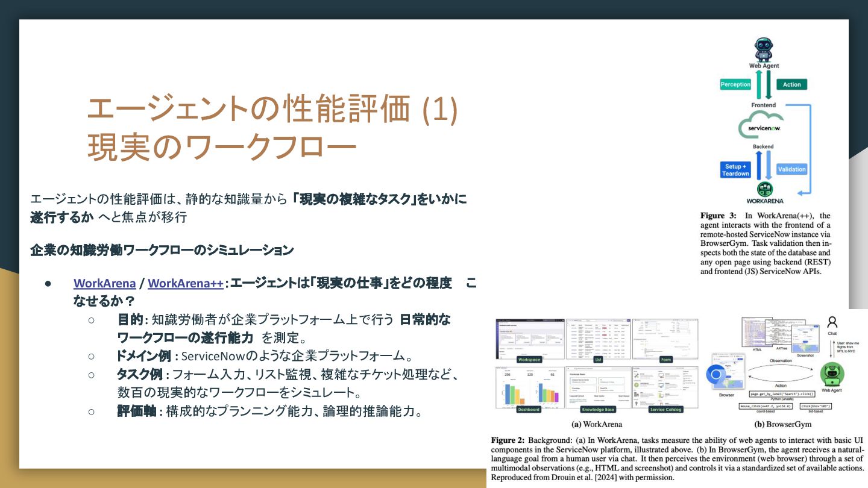Click the dark green Action label box in Figure 3
This screenshot has height=488, width=868.
pyautogui.click(x=791, y=84)
